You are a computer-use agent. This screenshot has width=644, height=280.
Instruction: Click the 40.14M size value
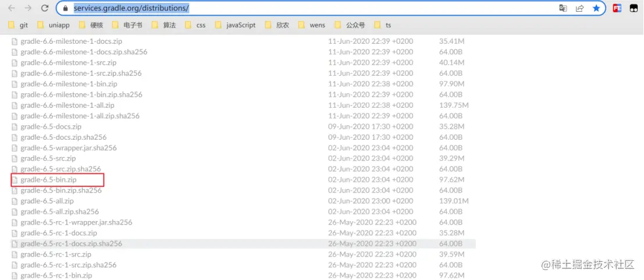tap(452, 62)
